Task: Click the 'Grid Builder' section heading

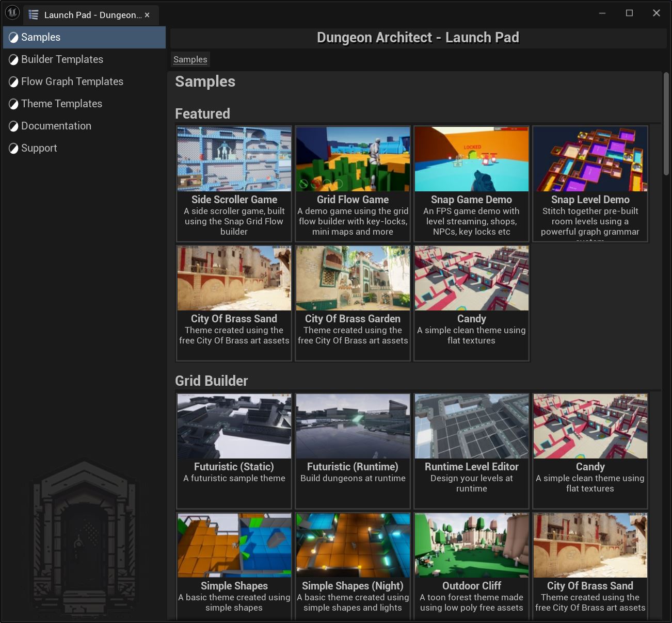Action: point(212,381)
